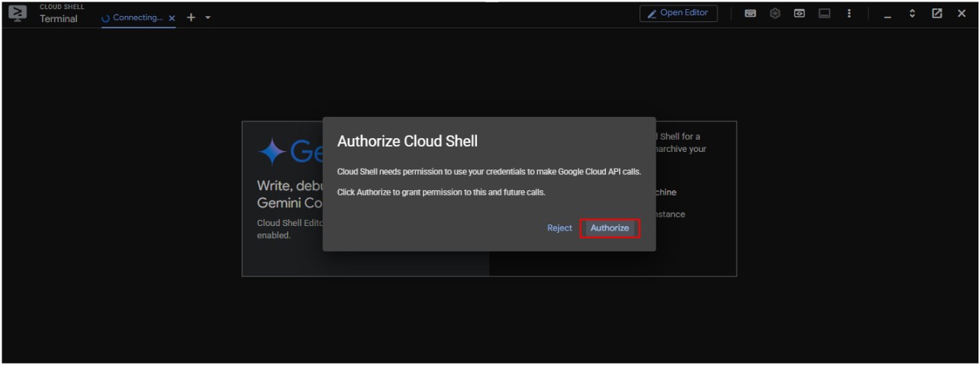This screenshot has height=365, width=980.
Task: Close the Cloud Shell panel
Action: (x=962, y=14)
